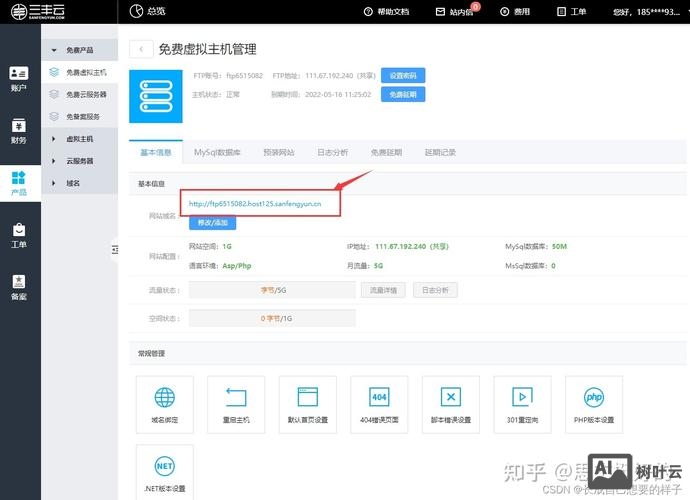This screenshot has width=690, height=500.
Task: Expand the 域名 menu group
Action: 80,183
